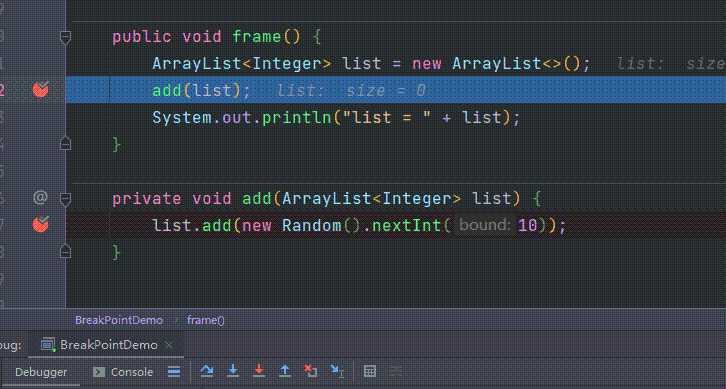Open the Evaluate Expression calculator icon
This screenshot has width=726, height=389.
(369, 371)
